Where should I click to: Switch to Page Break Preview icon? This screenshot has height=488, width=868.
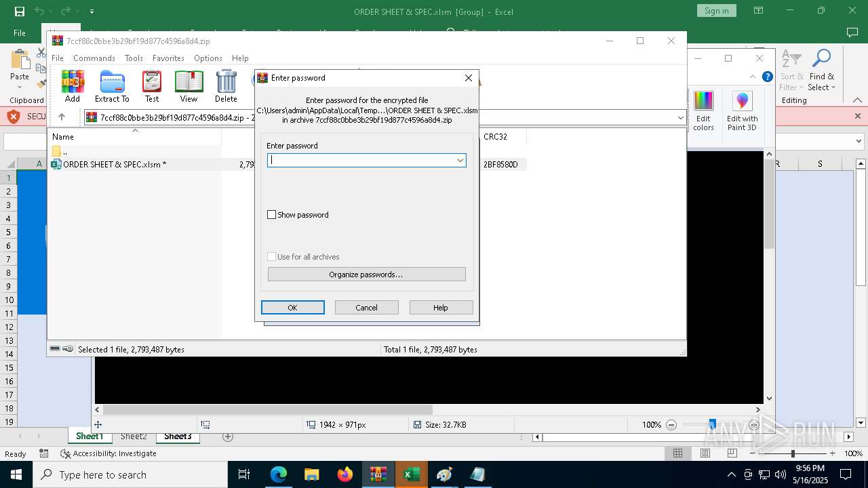(x=732, y=453)
